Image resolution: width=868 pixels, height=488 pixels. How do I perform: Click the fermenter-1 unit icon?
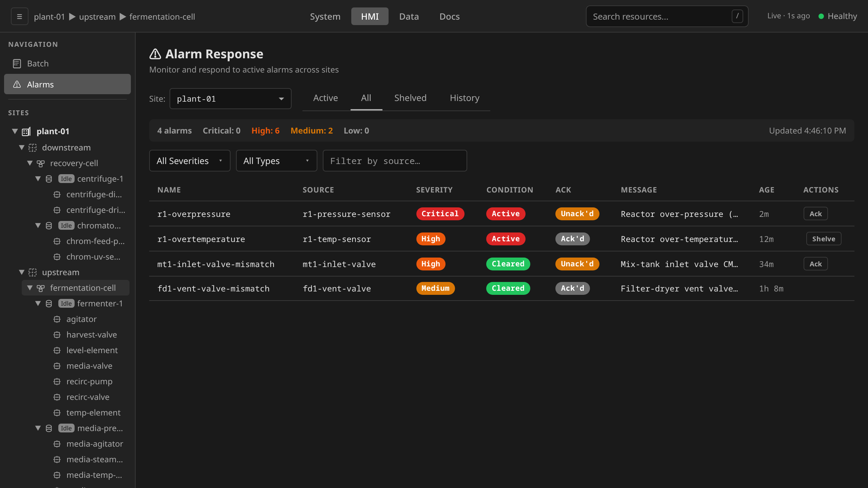point(49,304)
